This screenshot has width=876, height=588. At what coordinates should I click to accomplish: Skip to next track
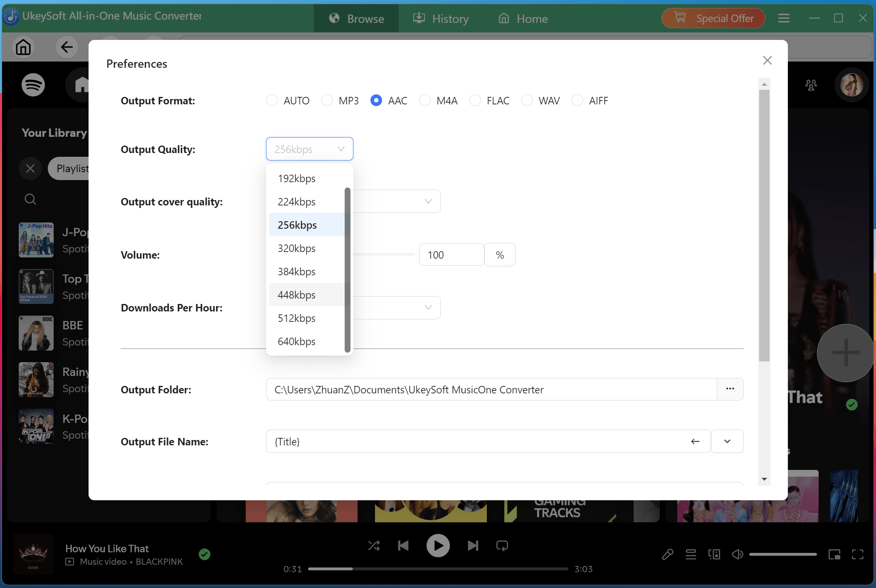coord(473,545)
